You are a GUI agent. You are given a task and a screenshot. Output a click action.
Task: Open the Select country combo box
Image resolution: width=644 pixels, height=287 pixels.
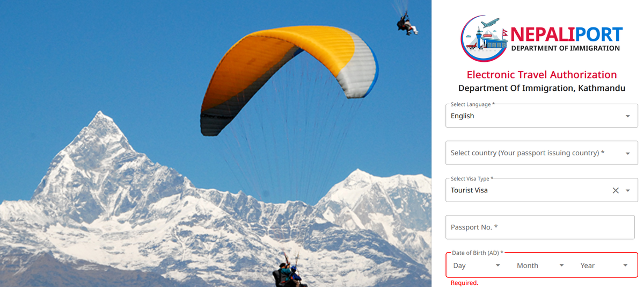pyautogui.click(x=541, y=153)
